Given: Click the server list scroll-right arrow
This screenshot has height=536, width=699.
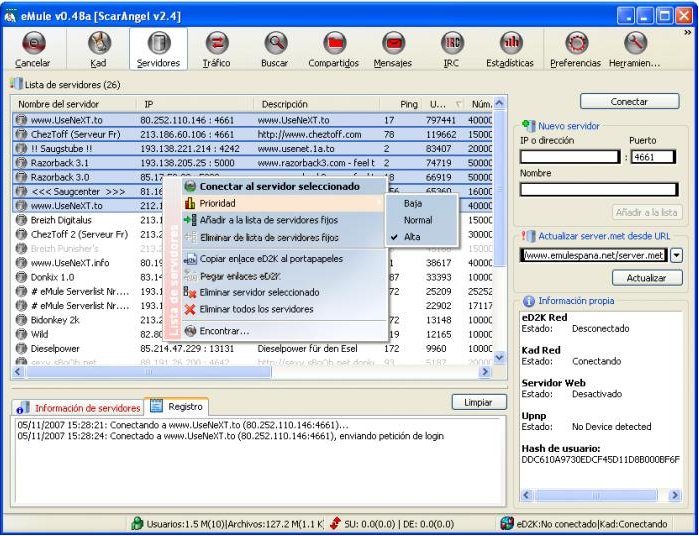Looking at the screenshot, I should 485,371.
